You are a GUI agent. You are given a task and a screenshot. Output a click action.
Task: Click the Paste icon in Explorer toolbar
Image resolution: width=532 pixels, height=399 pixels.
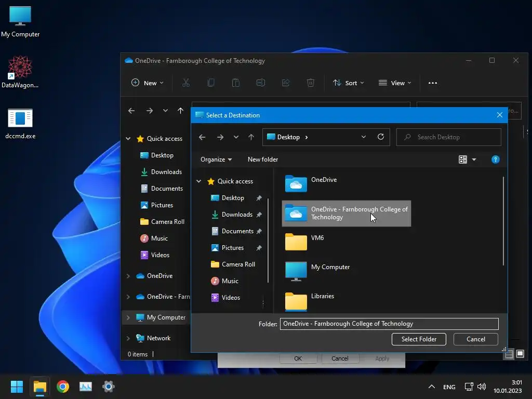[235, 83]
